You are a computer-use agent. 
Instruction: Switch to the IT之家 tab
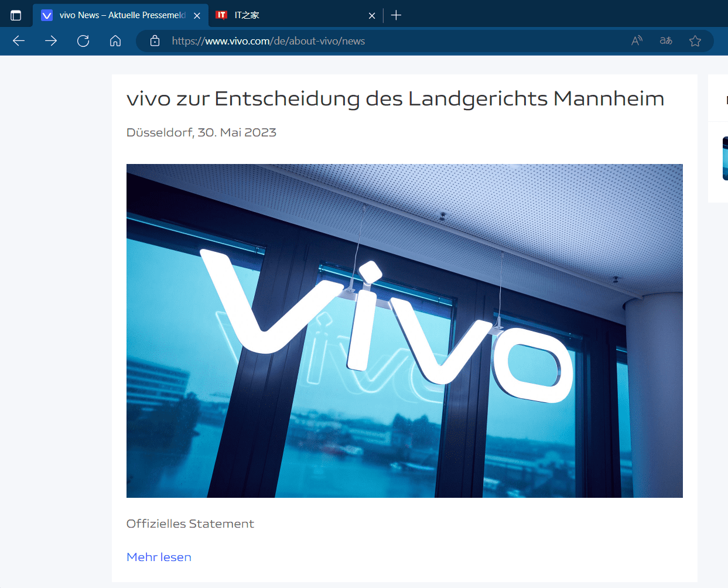point(287,15)
